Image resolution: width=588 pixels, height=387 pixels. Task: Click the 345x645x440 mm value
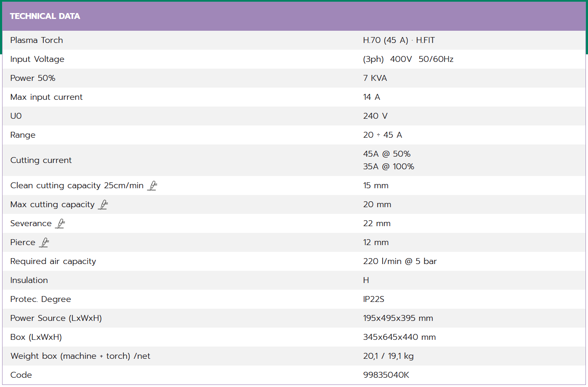pos(399,337)
